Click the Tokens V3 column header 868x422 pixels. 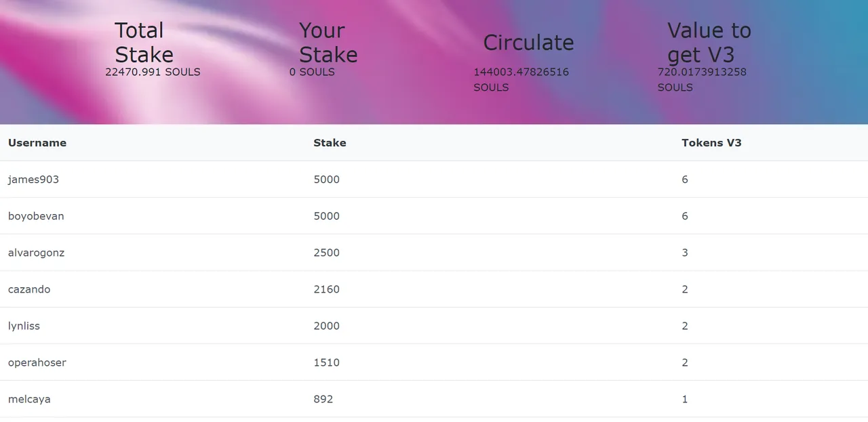[711, 143]
